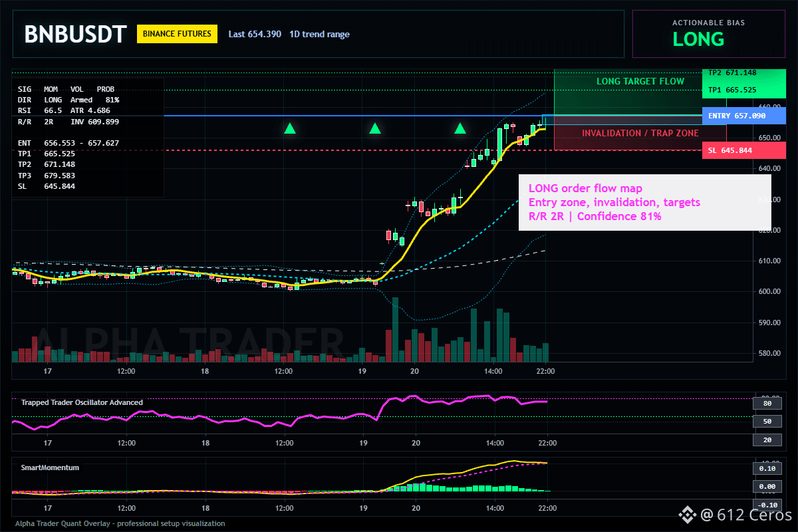Click the 14:00 label on main chart time axis

(x=494, y=370)
